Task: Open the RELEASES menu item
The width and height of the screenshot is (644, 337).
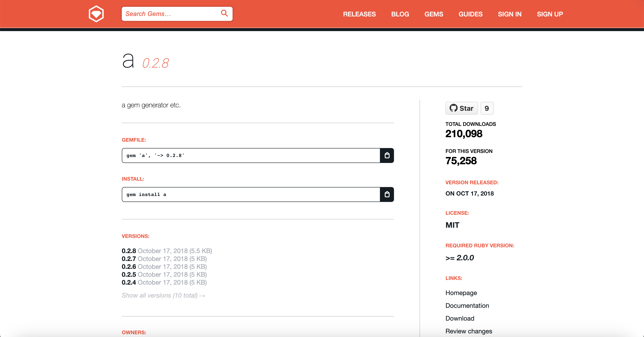Action: 359,14
